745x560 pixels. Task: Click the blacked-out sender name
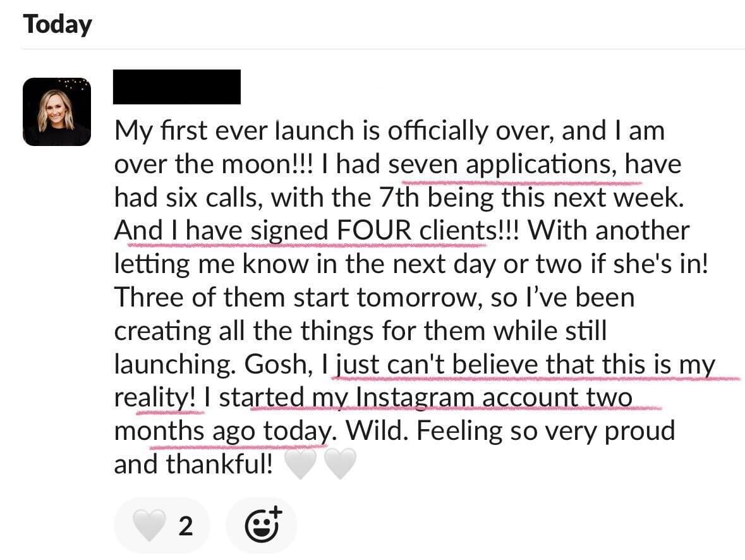(x=177, y=87)
